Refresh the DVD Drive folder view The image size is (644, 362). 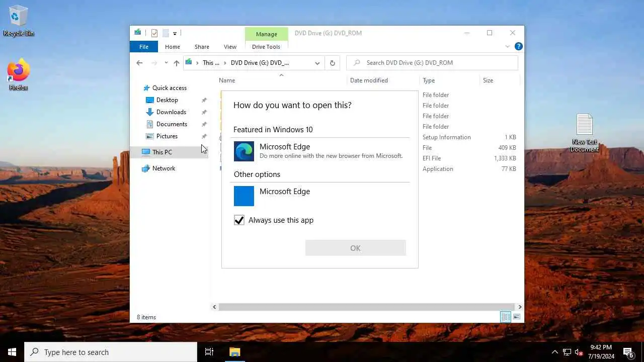(332, 63)
